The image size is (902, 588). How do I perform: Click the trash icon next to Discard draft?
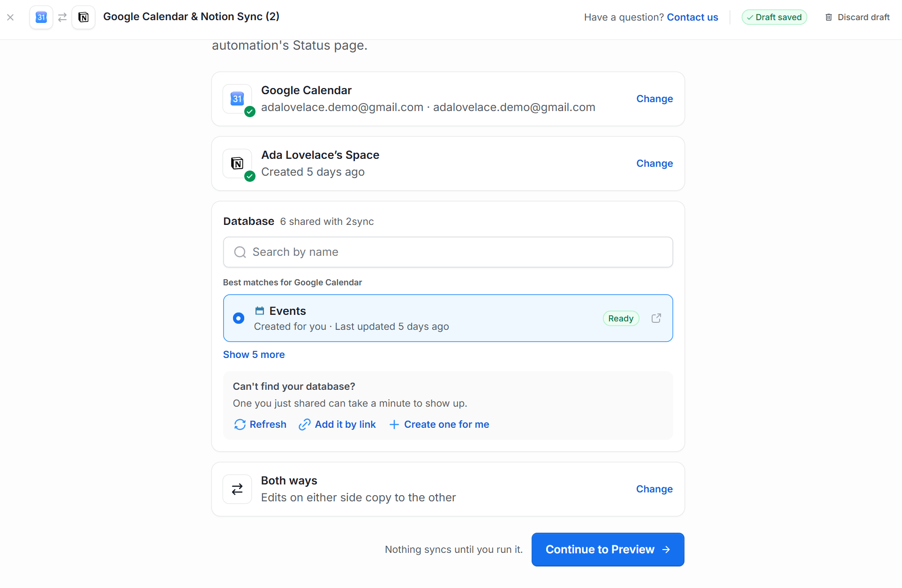point(829,17)
